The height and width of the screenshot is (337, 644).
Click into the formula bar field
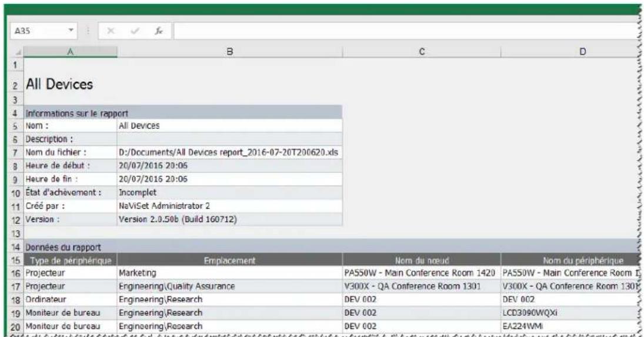[406, 31]
